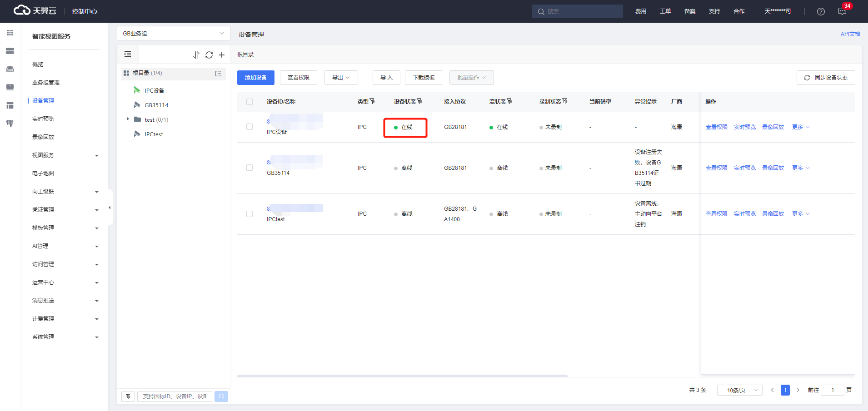This screenshot has height=411, width=868.
Task: Go to the next page arrow
Action: 798,390
